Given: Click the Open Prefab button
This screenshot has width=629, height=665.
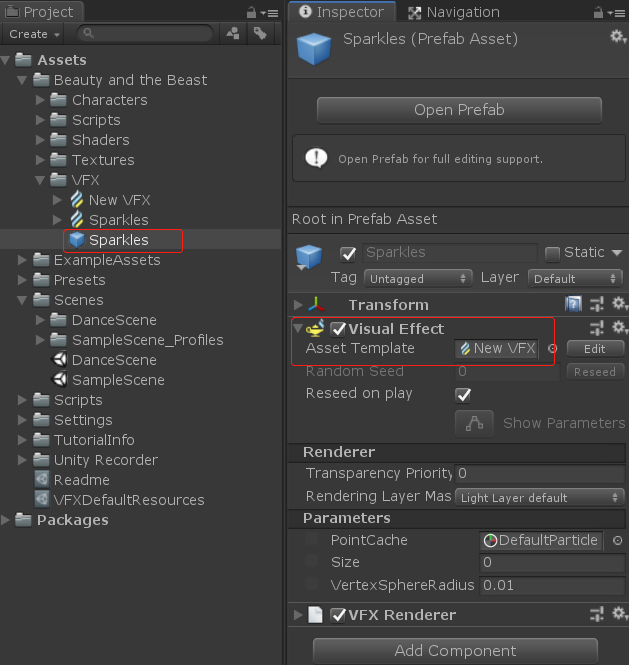Looking at the screenshot, I should point(459,109).
